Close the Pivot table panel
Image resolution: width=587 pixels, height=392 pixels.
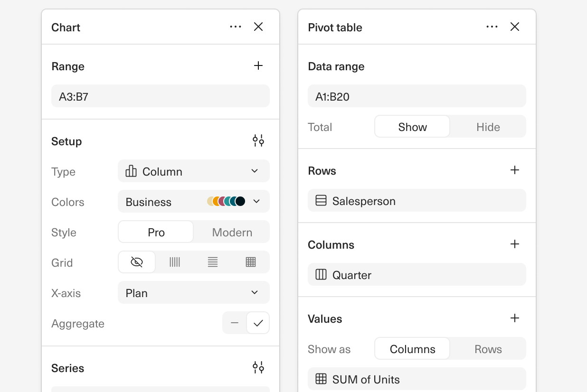click(x=515, y=27)
